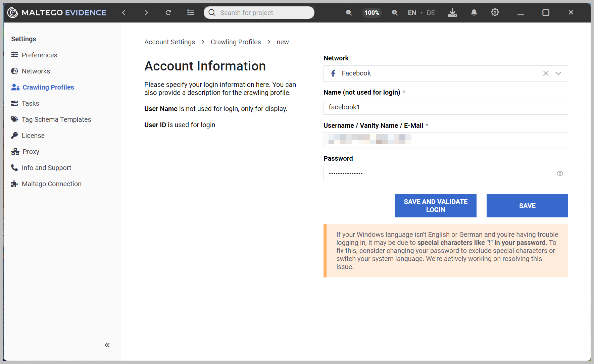Go forward with the right arrow

tap(146, 13)
